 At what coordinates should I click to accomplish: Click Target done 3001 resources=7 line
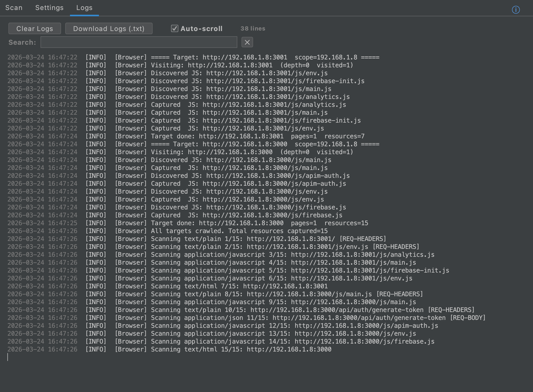[186, 136]
